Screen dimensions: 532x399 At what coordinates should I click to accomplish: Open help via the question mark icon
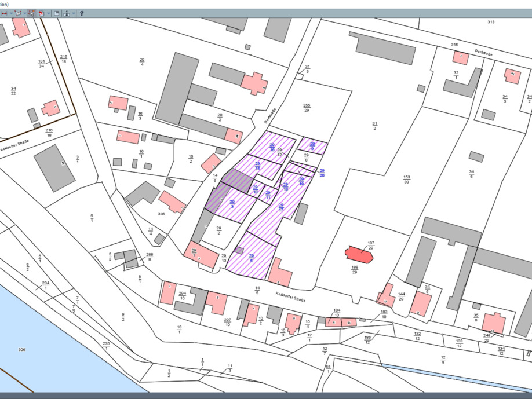coord(82,13)
